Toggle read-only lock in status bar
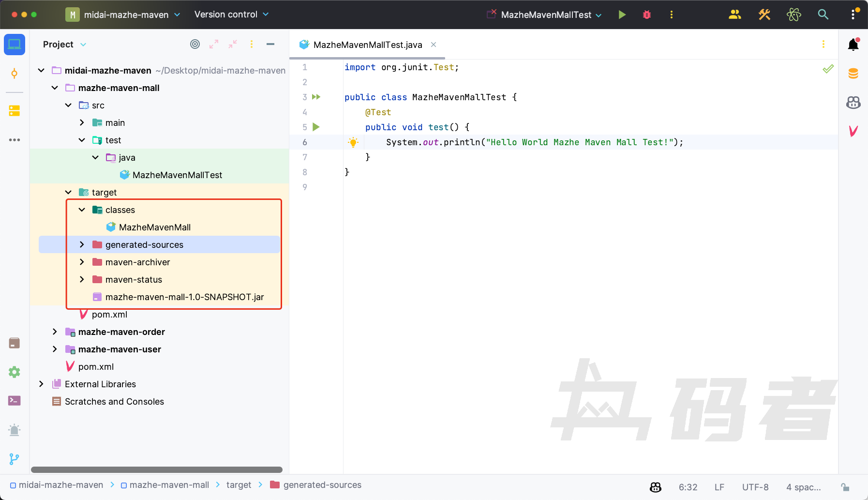The image size is (868, 500). pos(845,487)
